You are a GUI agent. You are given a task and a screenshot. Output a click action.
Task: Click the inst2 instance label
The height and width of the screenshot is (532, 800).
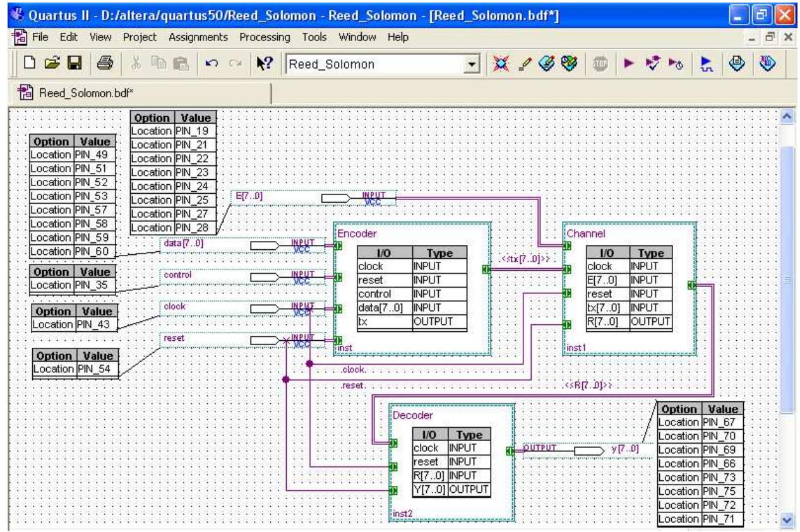click(x=402, y=514)
